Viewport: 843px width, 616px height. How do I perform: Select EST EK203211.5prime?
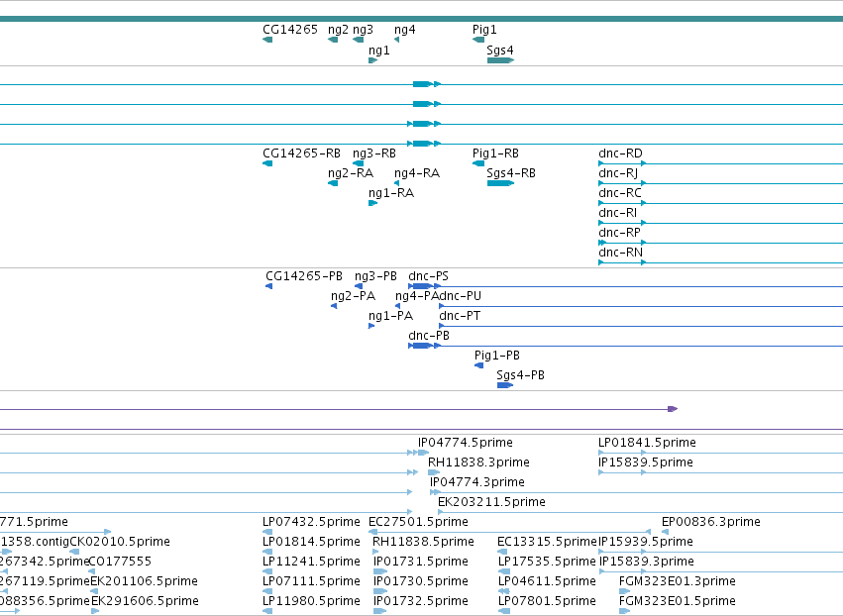coord(491,502)
